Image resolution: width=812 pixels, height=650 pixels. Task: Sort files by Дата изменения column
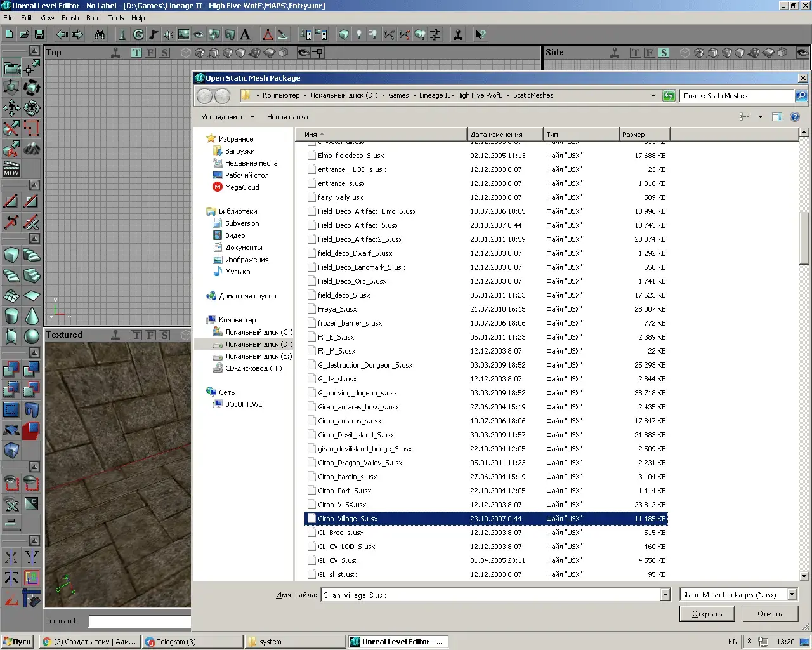pyautogui.click(x=505, y=135)
